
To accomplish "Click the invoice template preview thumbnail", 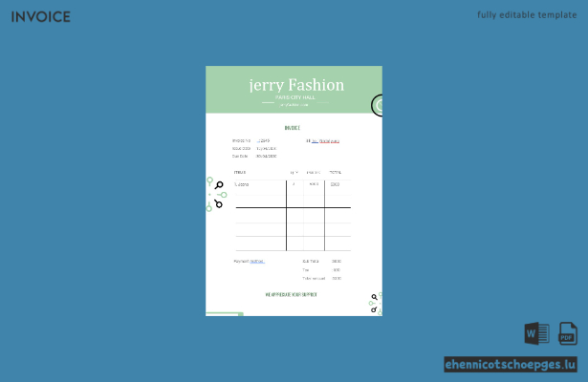I will click(294, 191).
